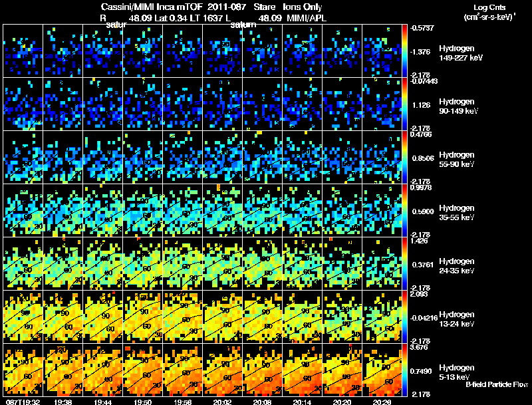Click the 19:50 time label
Viewport: 532px width, 405px height.
point(143,402)
